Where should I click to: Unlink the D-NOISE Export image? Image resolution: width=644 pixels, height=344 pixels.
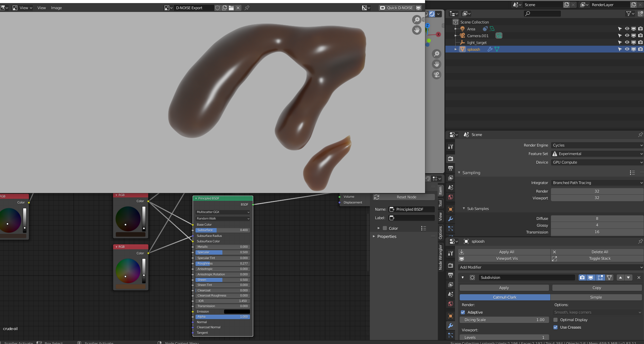pyautogui.click(x=238, y=8)
